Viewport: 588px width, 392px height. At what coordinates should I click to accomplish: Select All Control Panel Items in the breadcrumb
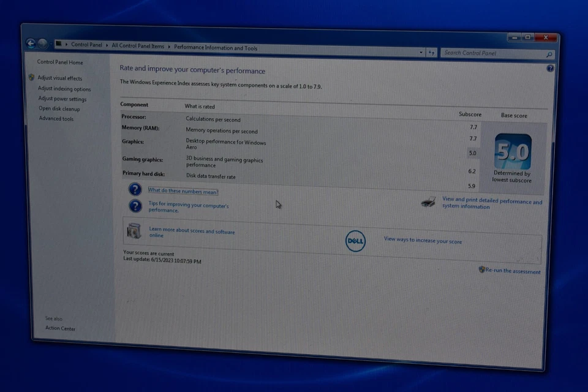(x=138, y=47)
